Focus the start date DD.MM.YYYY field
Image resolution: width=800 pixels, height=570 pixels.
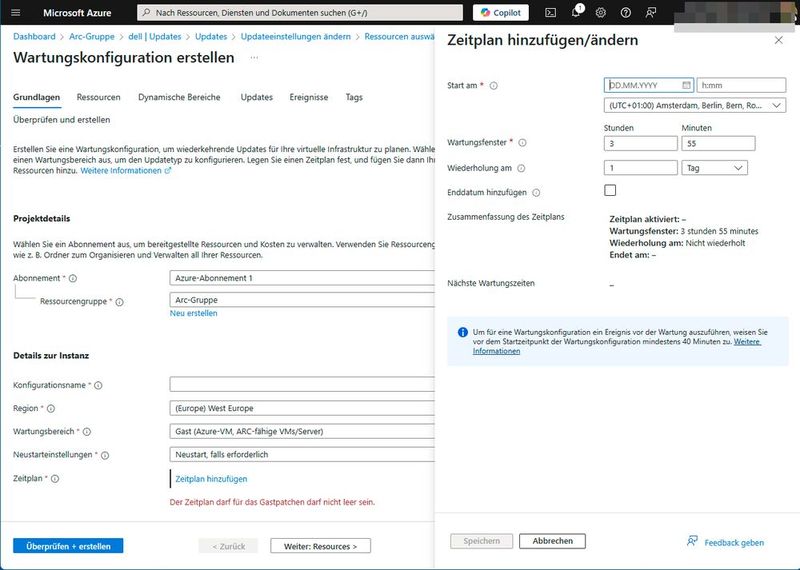(x=648, y=85)
